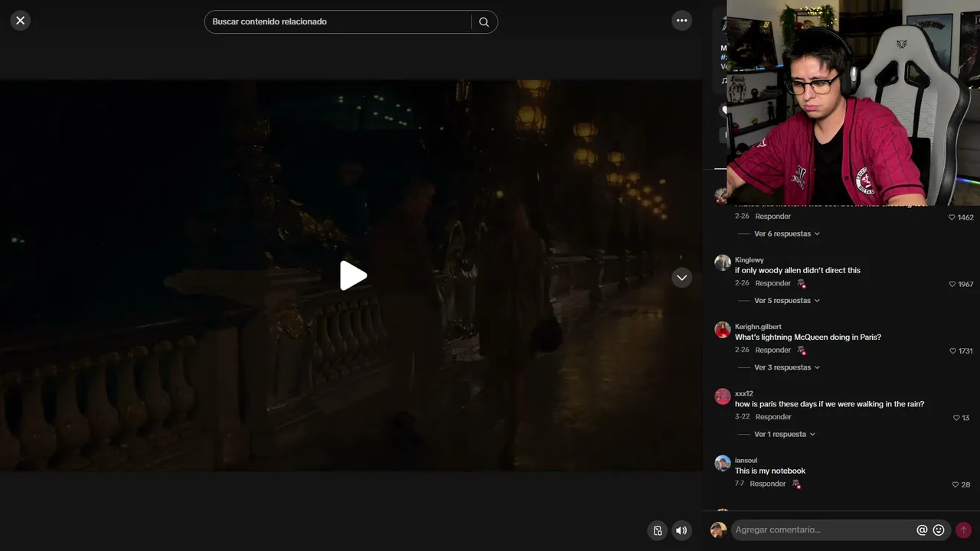Post the comment with the red arrow button
Screen dimensions: 980x551
coord(963,530)
